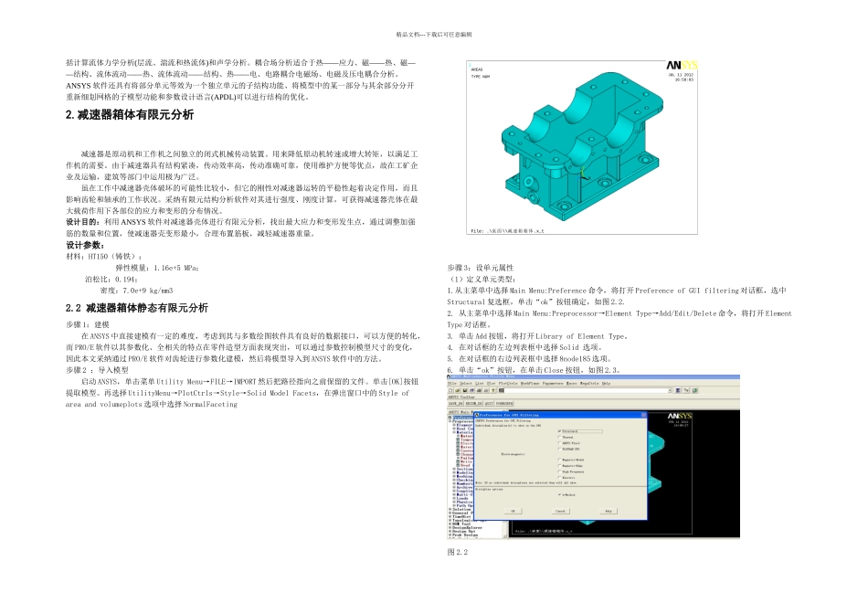This screenshot has height=614, width=868.
Task: Click Cancel in Preferences dialog
Action: [560, 511]
